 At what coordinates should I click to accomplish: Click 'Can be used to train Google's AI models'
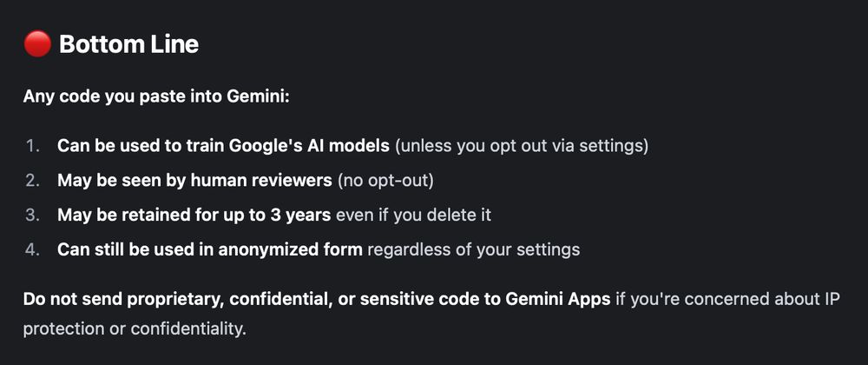click(x=223, y=146)
